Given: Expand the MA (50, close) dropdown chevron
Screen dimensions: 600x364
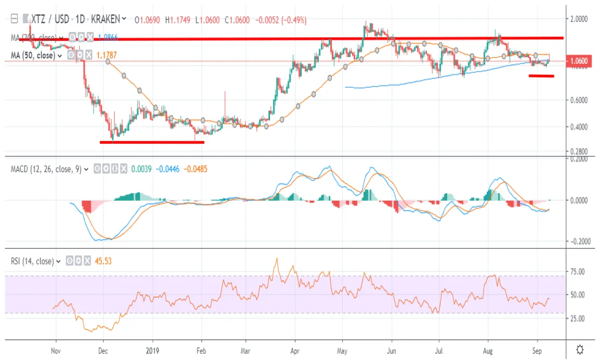Looking at the screenshot, I should click(60, 55).
